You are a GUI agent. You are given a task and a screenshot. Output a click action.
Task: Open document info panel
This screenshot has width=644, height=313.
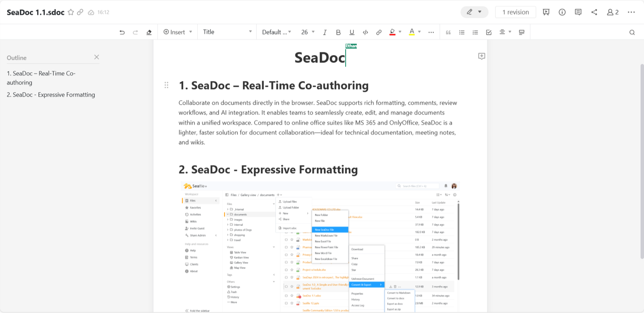point(562,12)
